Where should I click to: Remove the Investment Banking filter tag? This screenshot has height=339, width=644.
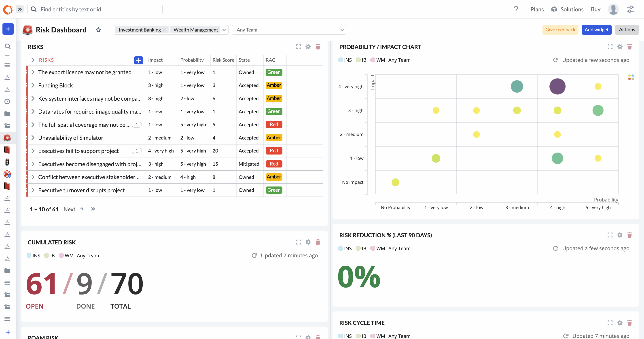pos(164,30)
